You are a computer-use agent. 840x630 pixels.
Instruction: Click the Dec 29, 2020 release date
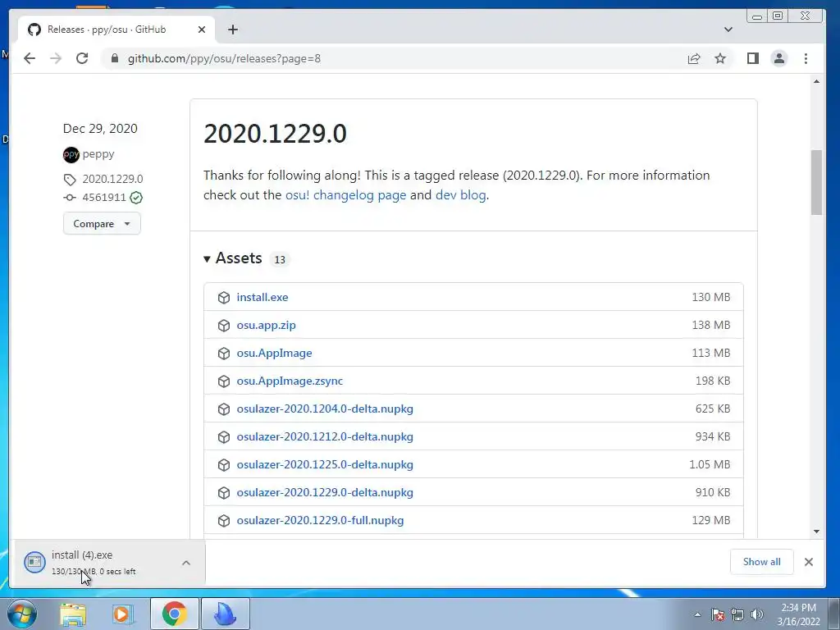100,129
